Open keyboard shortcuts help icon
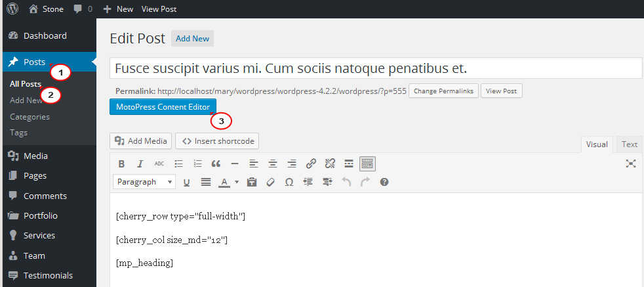The image size is (644, 287). (x=384, y=182)
